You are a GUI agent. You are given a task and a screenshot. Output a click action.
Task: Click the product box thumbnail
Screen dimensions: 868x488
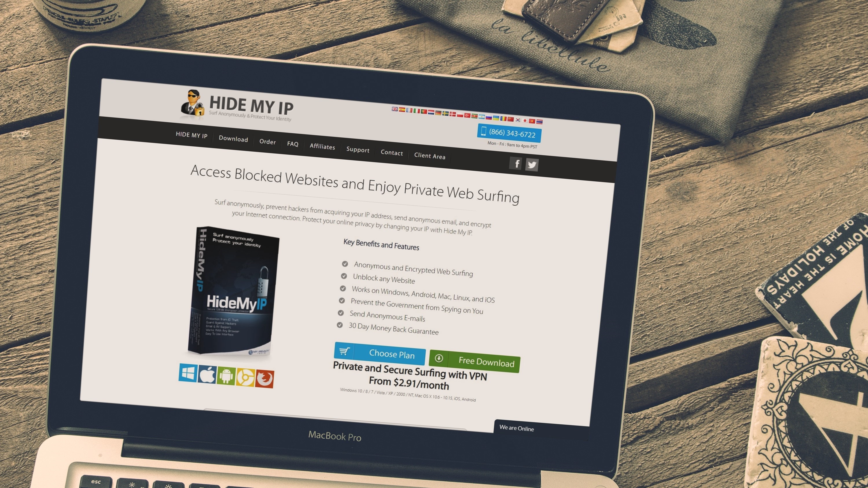[233, 292]
